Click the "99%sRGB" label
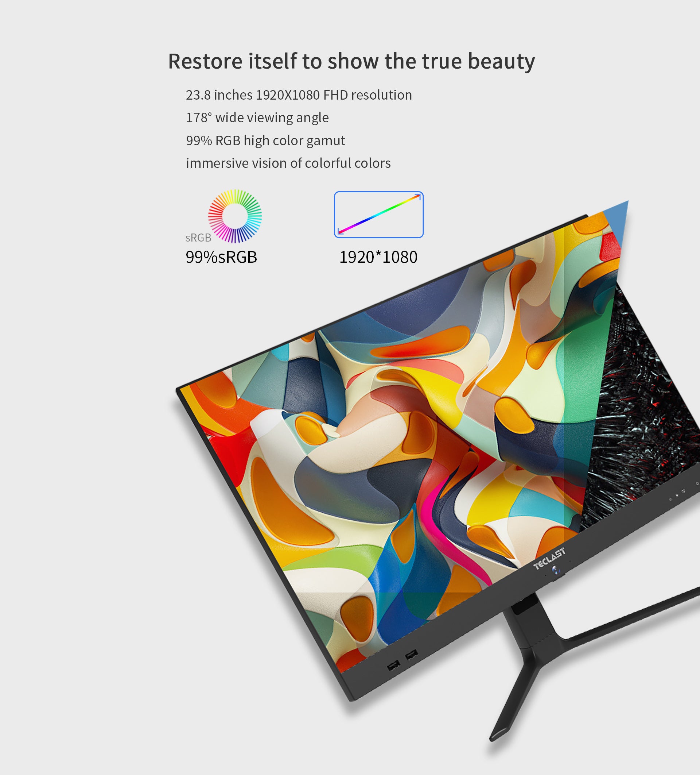This screenshot has height=775, width=700. pyautogui.click(x=221, y=257)
